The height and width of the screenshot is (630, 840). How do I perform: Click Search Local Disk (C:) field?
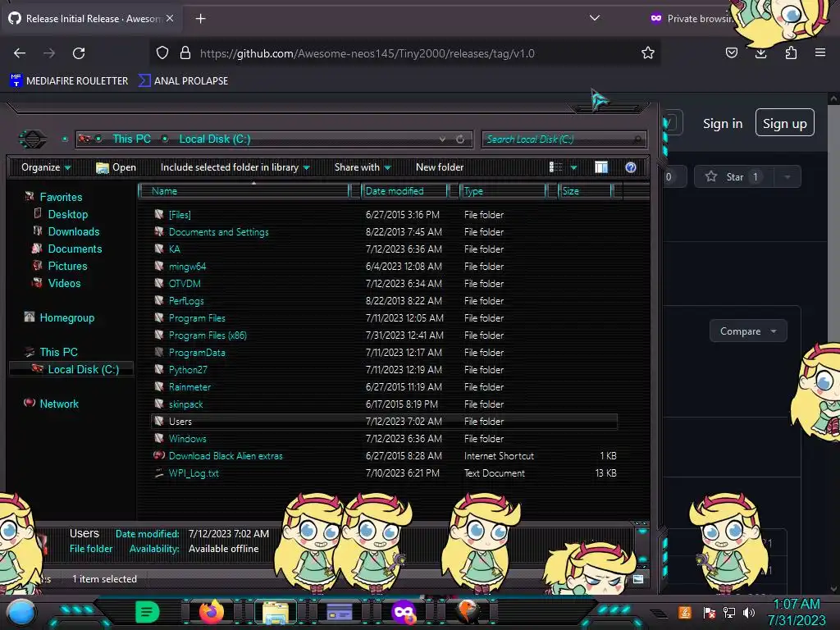click(564, 139)
